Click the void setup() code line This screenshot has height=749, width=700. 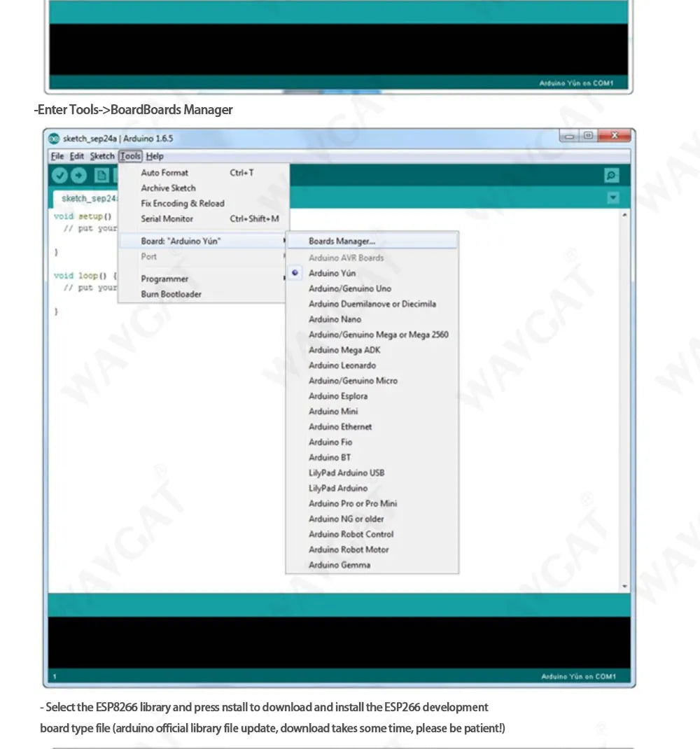83,216
